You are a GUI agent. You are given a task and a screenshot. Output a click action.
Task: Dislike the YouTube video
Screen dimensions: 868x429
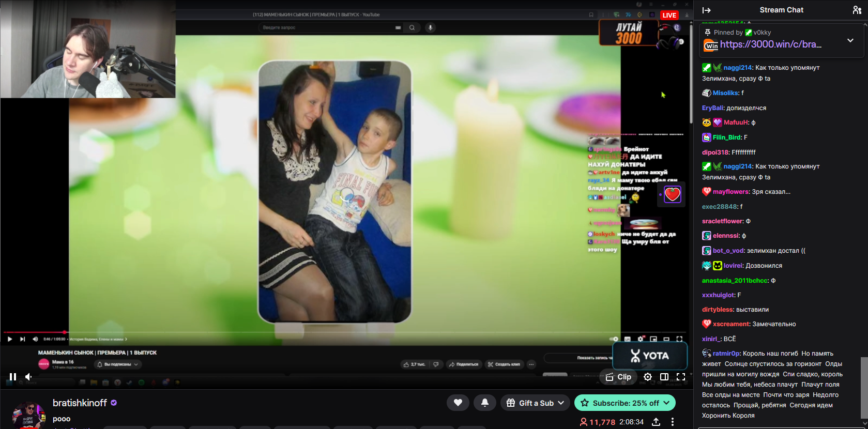click(x=436, y=364)
